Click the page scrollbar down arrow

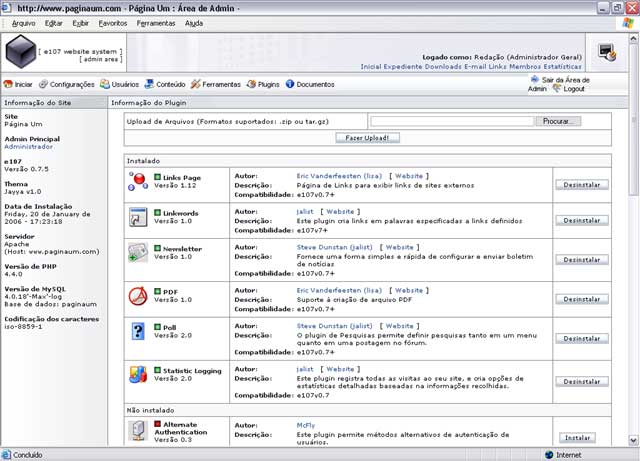[x=633, y=440]
